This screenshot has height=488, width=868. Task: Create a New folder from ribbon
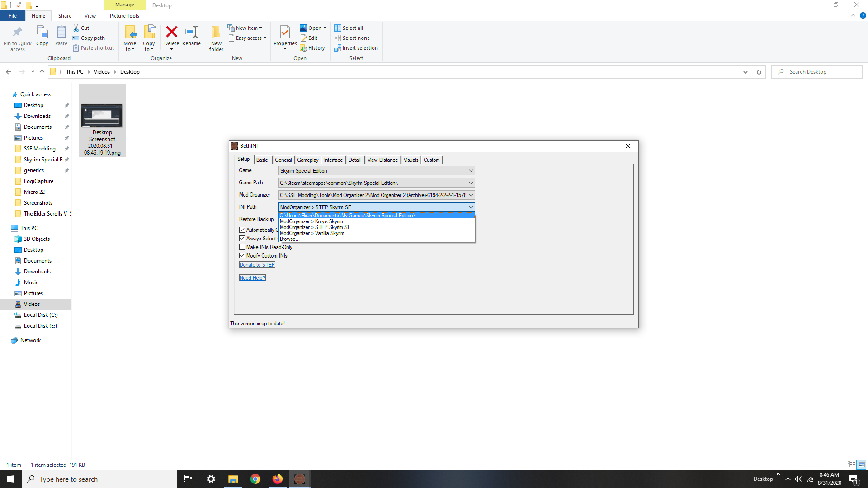(216, 38)
